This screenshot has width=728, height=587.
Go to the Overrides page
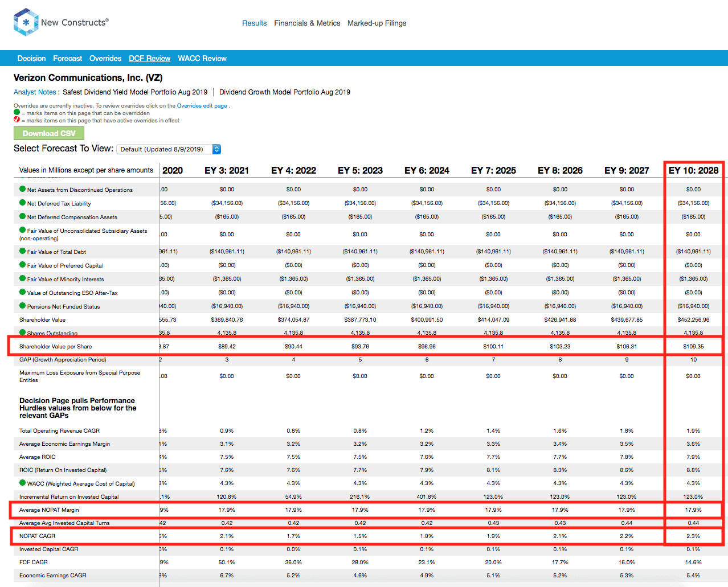pyautogui.click(x=105, y=58)
